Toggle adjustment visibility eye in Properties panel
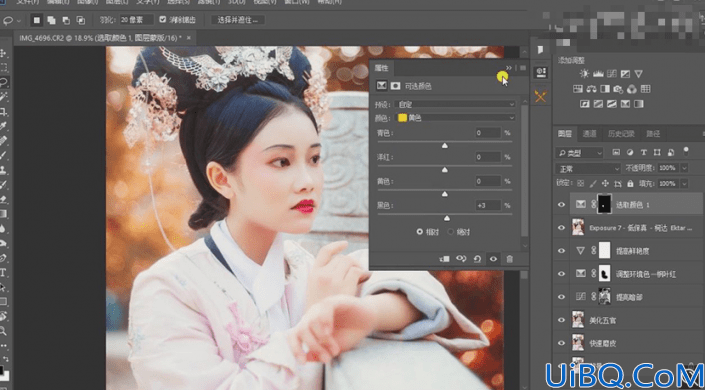Image resolution: width=705 pixels, height=390 pixels. point(493,259)
